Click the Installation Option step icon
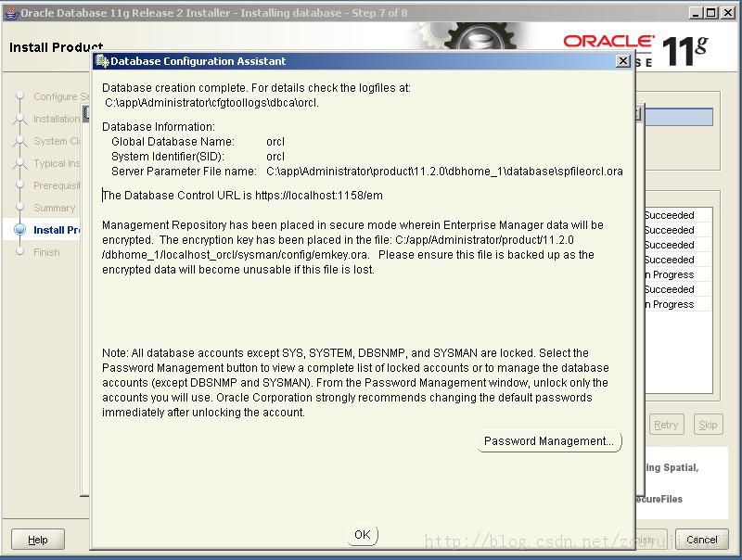The image size is (742, 560). tap(19, 119)
